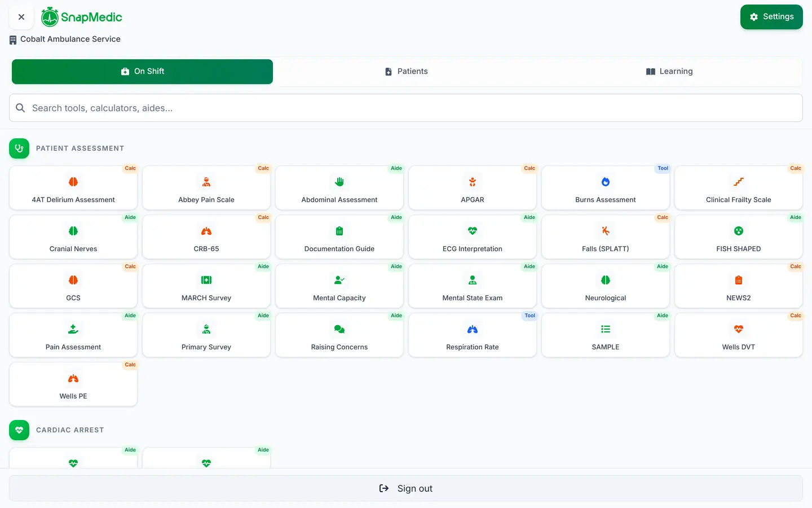The height and width of the screenshot is (508, 812).
Task: Switch to the On Shift tab
Action: point(142,72)
